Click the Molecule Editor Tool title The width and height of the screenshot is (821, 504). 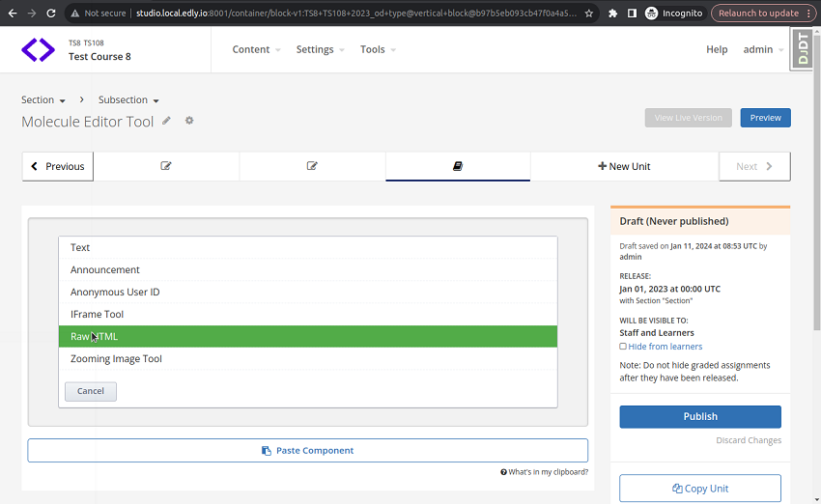tap(88, 122)
